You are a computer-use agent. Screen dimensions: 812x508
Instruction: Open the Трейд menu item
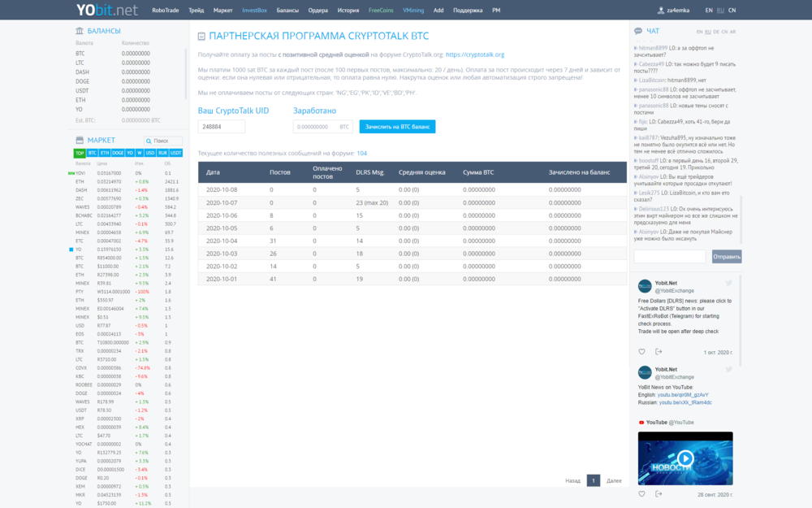tap(197, 11)
